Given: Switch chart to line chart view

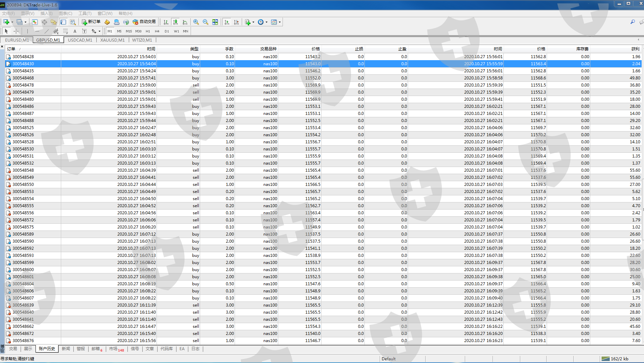Looking at the screenshot, I should click(x=185, y=22).
